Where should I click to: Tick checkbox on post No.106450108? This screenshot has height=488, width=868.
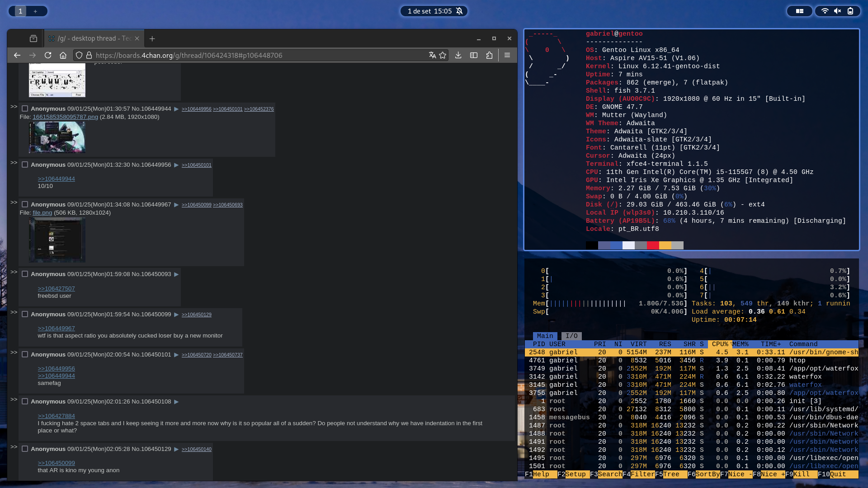click(x=25, y=401)
